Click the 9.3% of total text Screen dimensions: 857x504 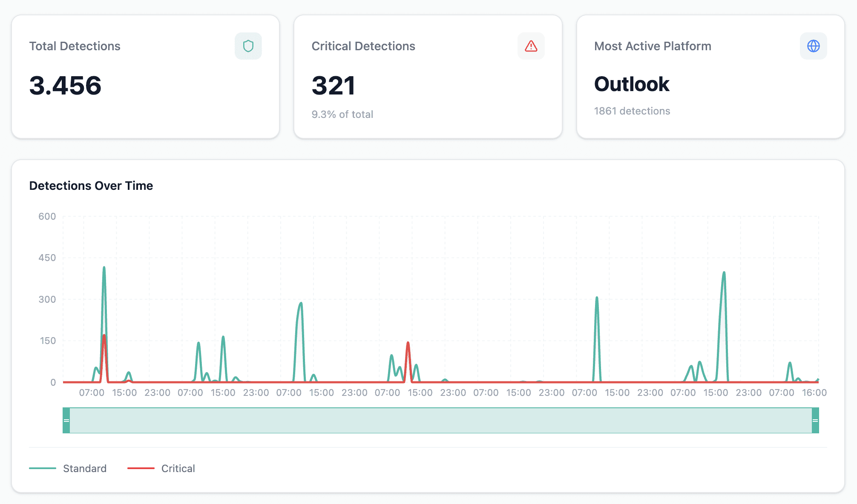342,115
